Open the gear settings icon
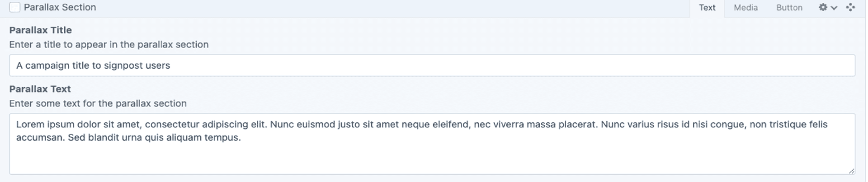The height and width of the screenshot is (182, 868). click(823, 8)
